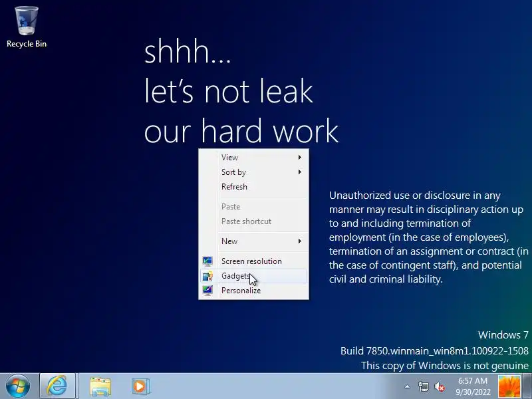Viewport: 532px width, 399px height.
Task: Launch Windows Media Player from taskbar
Action: point(140,386)
